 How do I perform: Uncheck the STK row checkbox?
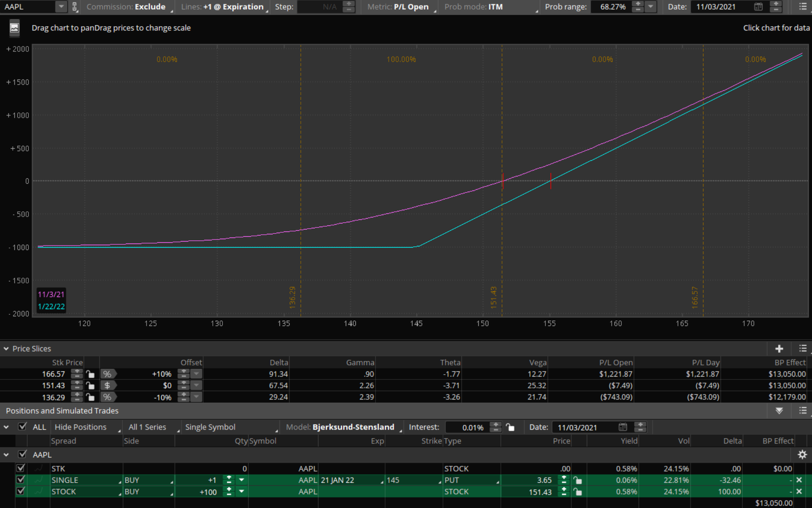click(20, 469)
